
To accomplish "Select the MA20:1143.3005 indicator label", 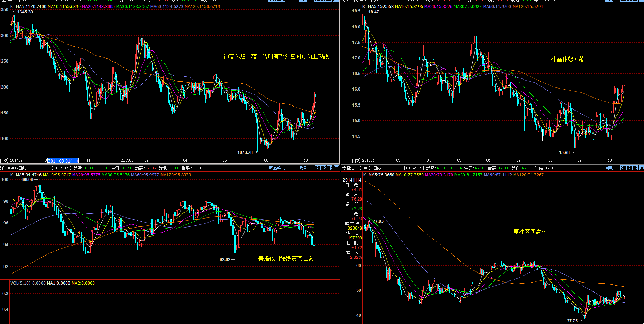I will point(98,7).
